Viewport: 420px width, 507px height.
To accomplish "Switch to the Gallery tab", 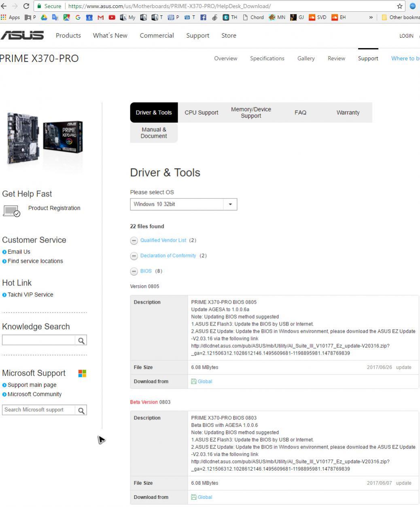I will 306,58.
